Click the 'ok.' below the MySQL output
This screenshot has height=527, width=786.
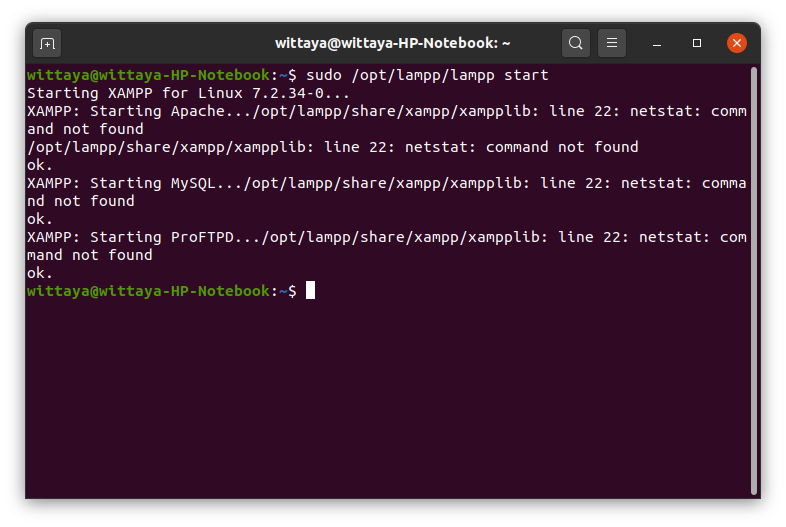(40, 219)
